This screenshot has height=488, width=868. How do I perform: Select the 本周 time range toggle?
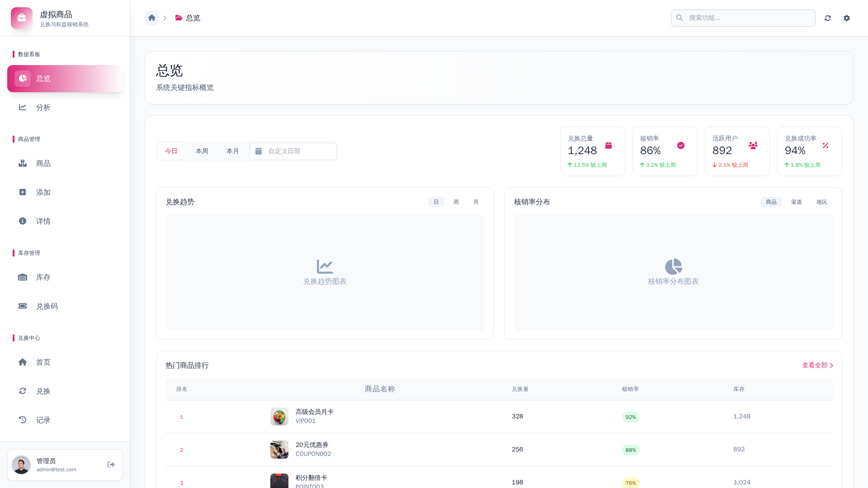pyautogui.click(x=202, y=151)
